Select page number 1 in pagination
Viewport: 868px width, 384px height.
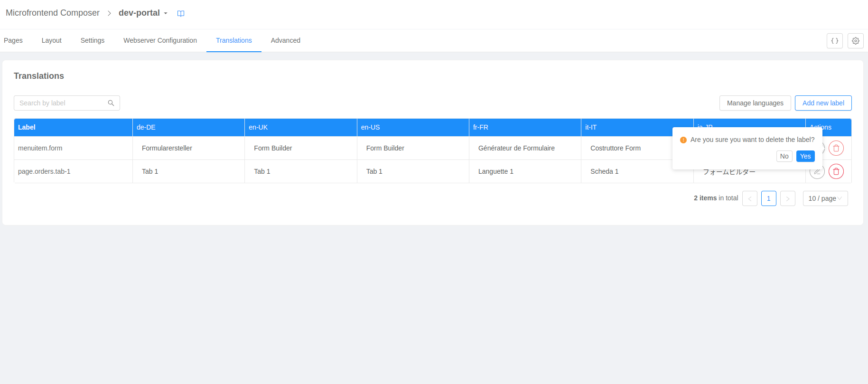pyautogui.click(x=768, y=198)
